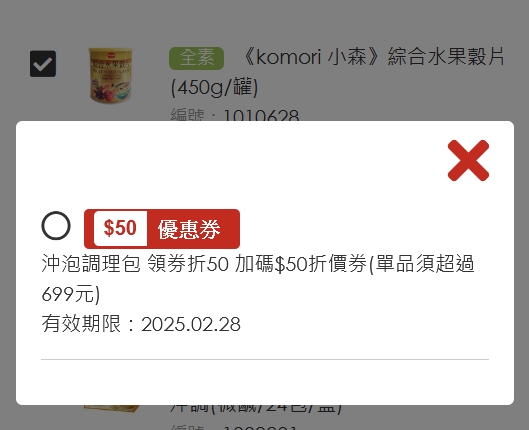
Task: Click empty white area below the divider
Action: point(265,382)
